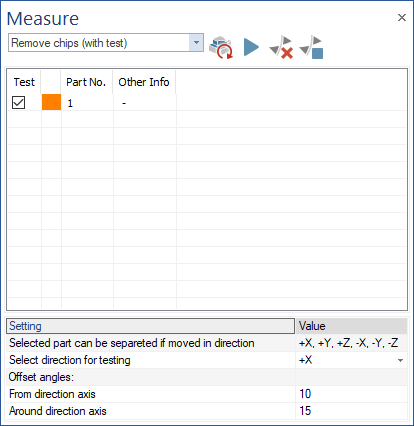The width and height of the screenshot is (414, 426).
Task: Edit the From direction axis value 10
Action: tap(351, 394)
